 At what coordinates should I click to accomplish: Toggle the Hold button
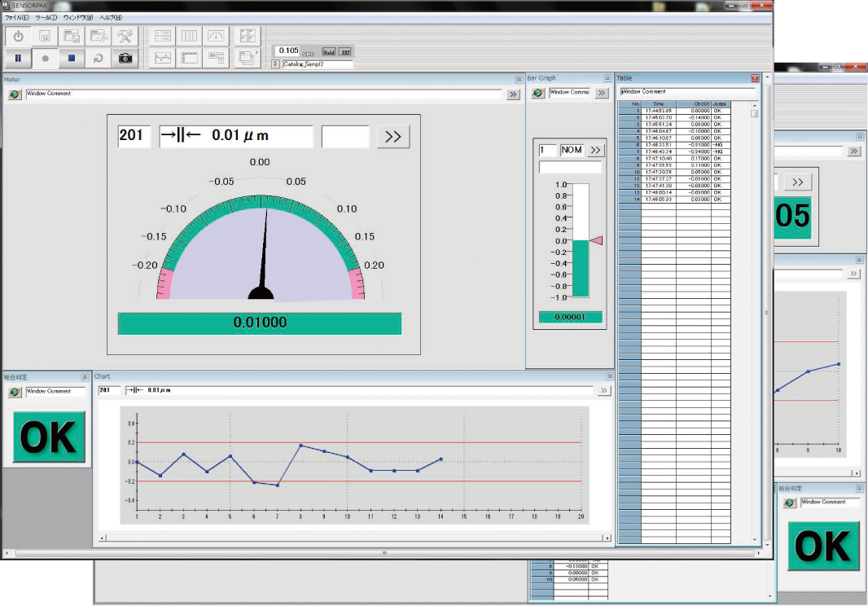click(x=329, y=52)
